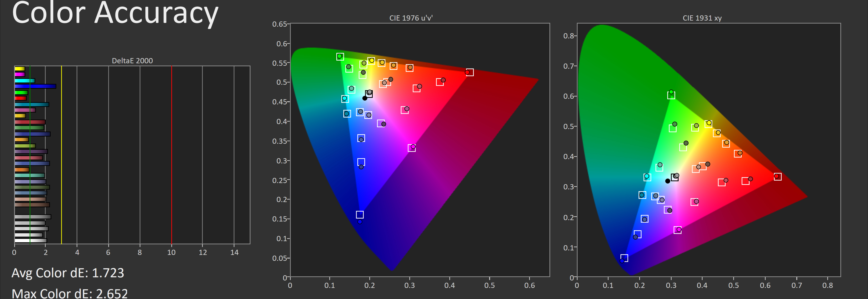Image resolution: width=868 pixels, height=299 pixels.
Task: Click the solid black dot in CIE 1931 chart
Action: [668, 181]
